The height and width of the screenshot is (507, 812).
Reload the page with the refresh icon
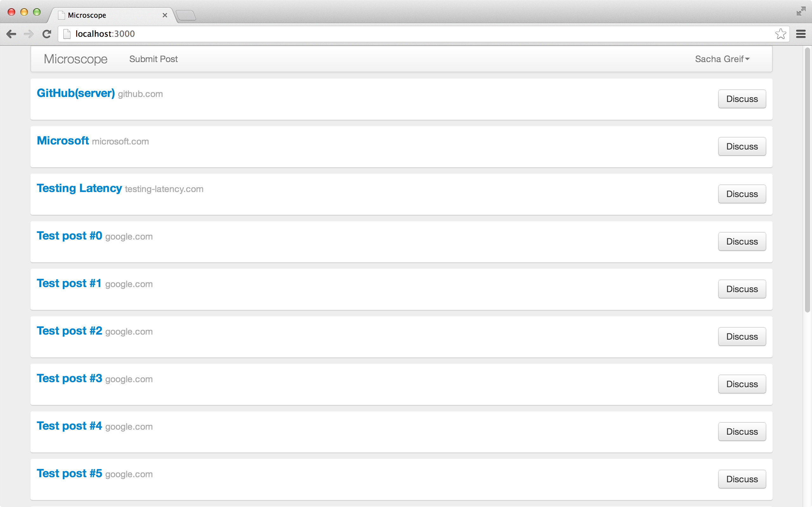tap(47, 34)
